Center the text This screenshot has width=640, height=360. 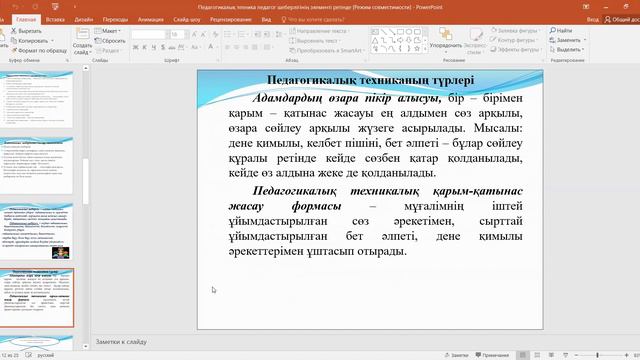(237, 47)
